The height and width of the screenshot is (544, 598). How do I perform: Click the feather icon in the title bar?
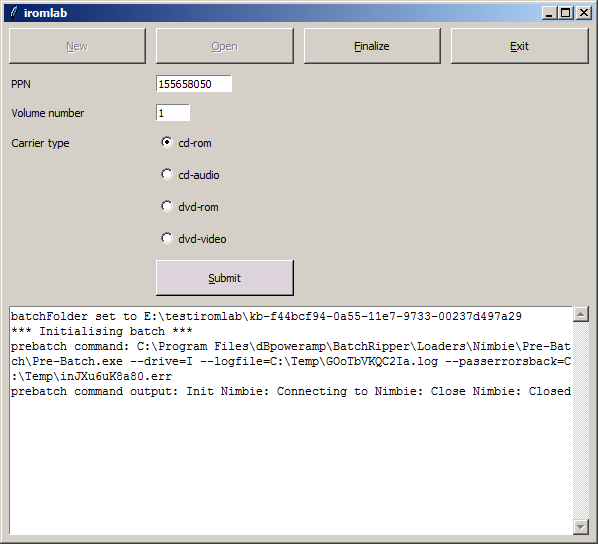pos(14,13)
